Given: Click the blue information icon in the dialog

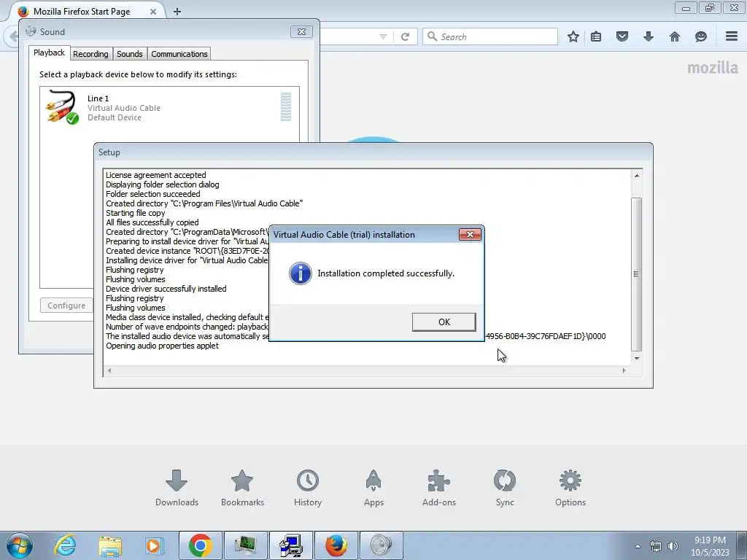Looking at the screenshot, I should pos(300,273).
